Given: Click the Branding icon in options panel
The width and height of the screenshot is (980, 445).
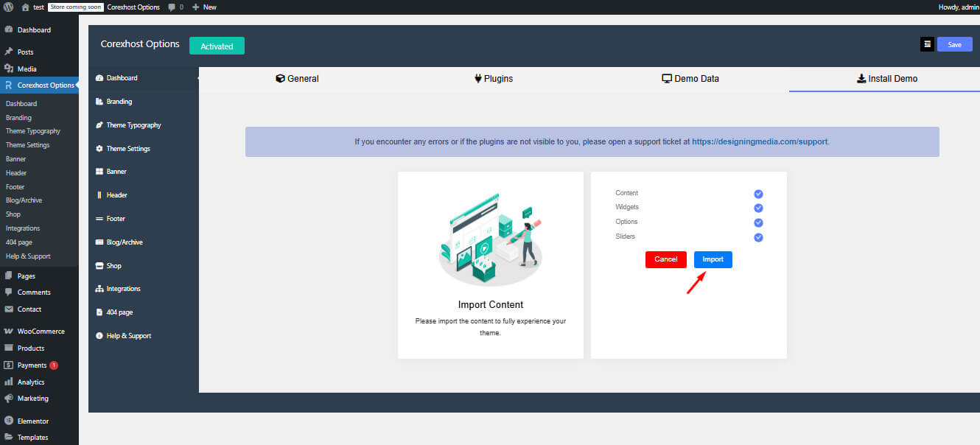Looking at the screenshot, I should click(99, 102).
